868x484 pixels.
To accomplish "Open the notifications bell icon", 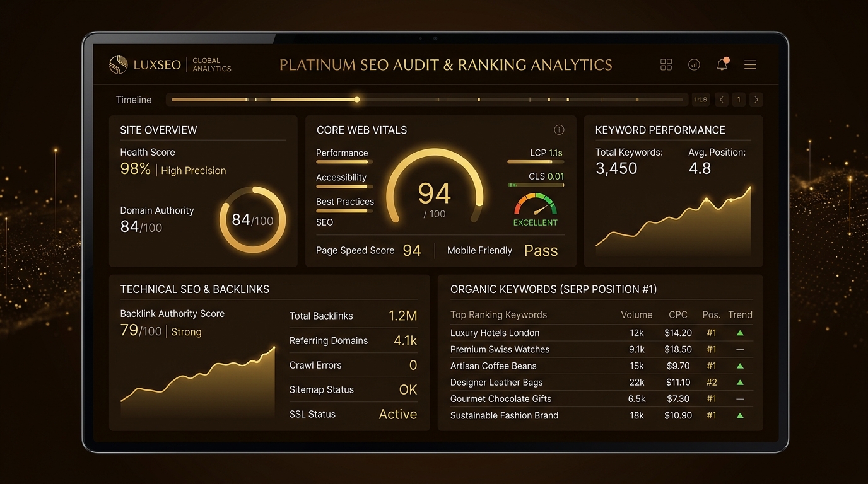I will click(x=722, y=64).
